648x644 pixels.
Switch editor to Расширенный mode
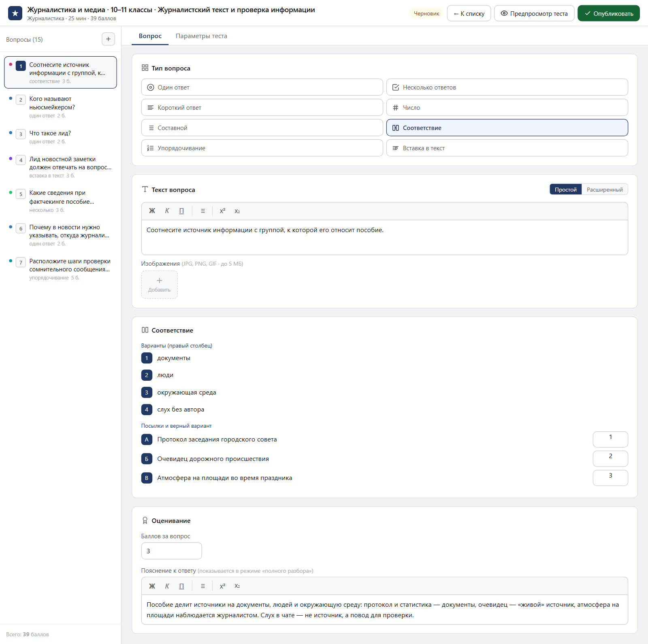click(x=605, y=190)
